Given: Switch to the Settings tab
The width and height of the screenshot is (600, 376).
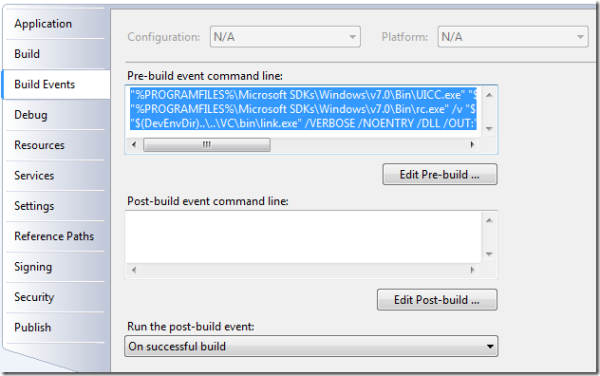Looking at the screenshot, I should coord(55,206).
